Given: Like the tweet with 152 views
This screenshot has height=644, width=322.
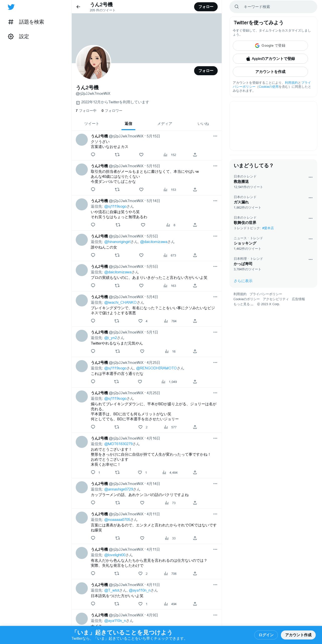Looking at the screenshot, I should [141, 155].
